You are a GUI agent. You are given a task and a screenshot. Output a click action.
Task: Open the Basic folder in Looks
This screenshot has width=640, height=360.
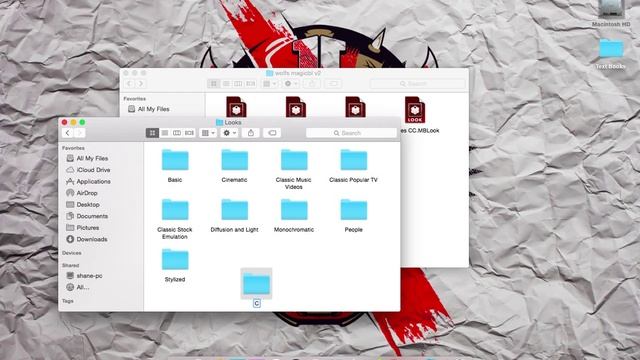(x=175, y=160)
